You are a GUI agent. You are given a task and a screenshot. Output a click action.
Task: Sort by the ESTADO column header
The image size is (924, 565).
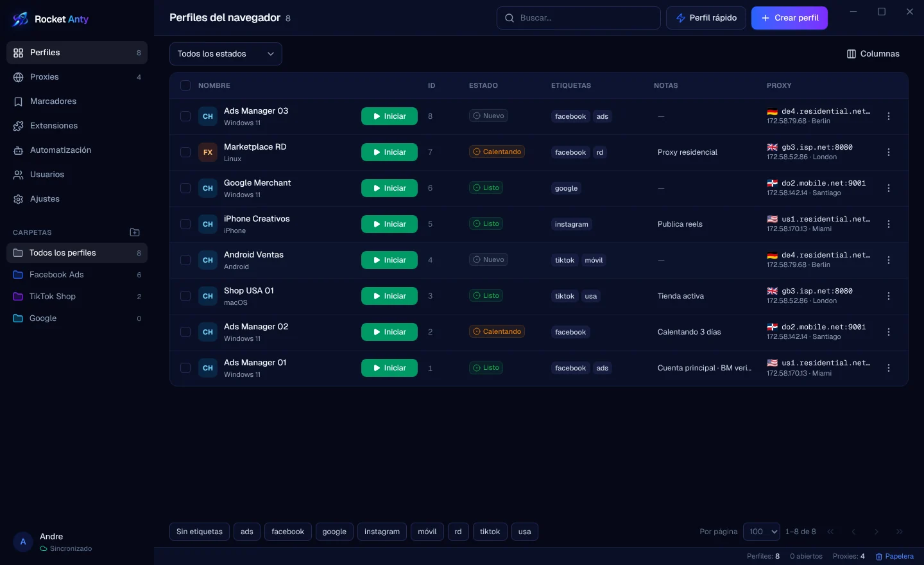(x=483, y=85)
